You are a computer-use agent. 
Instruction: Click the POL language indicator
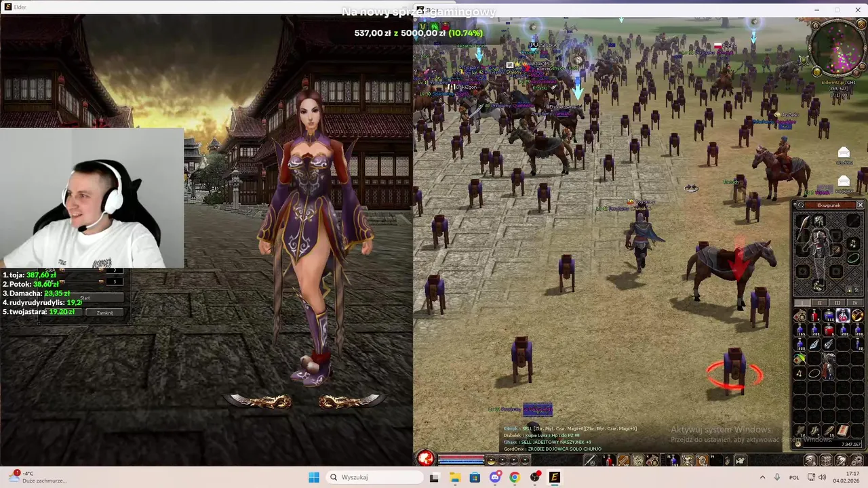click(x=794, y=477)
